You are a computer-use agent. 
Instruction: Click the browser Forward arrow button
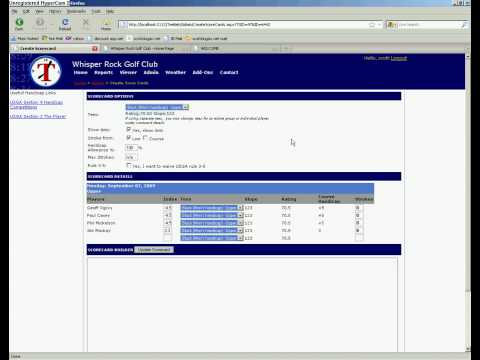(x=40, y=23)
